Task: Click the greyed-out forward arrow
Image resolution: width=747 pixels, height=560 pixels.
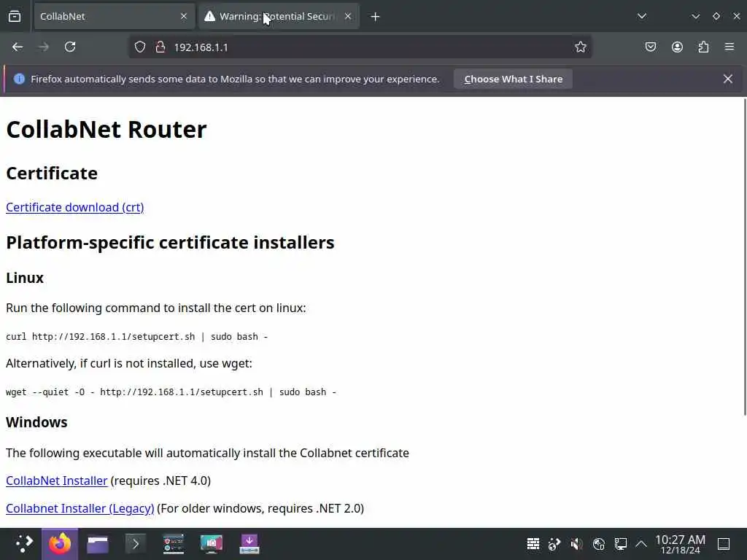Action: click(x=43, y=47)
